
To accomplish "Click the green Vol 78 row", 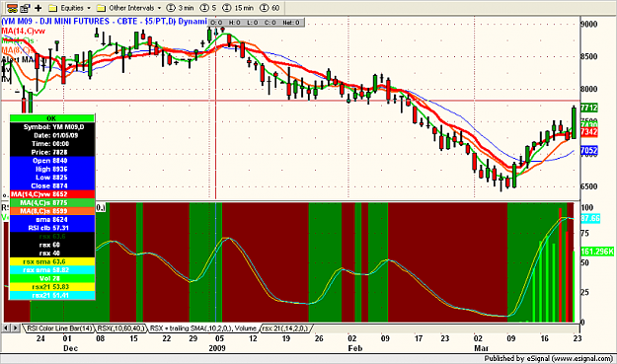I will (52, 278).
